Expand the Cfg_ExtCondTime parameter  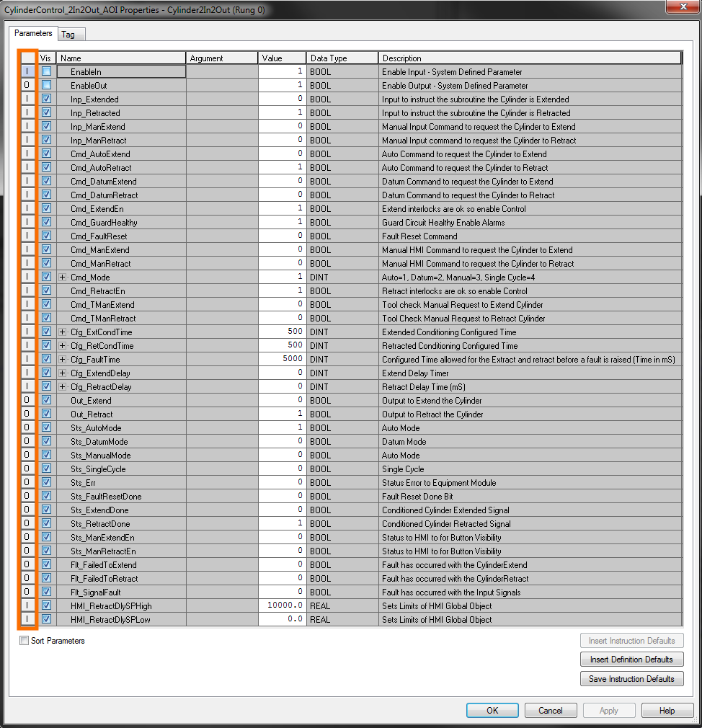[62, 332]
